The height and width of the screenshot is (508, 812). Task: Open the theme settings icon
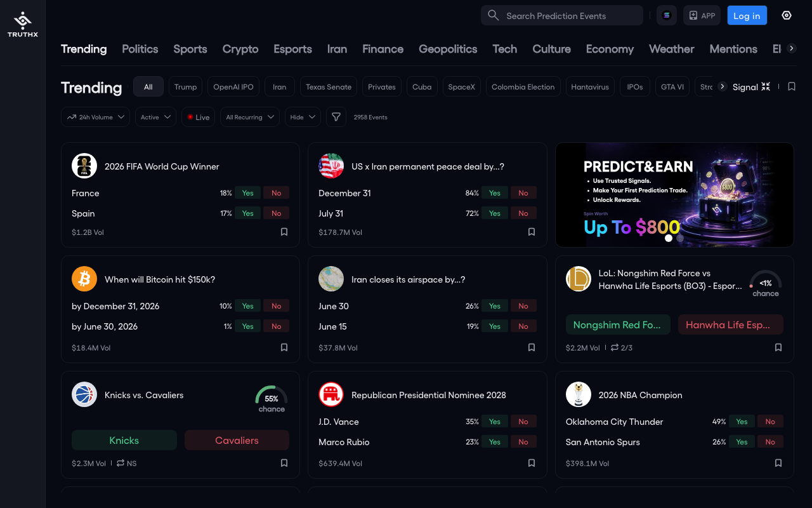point(787,15)
